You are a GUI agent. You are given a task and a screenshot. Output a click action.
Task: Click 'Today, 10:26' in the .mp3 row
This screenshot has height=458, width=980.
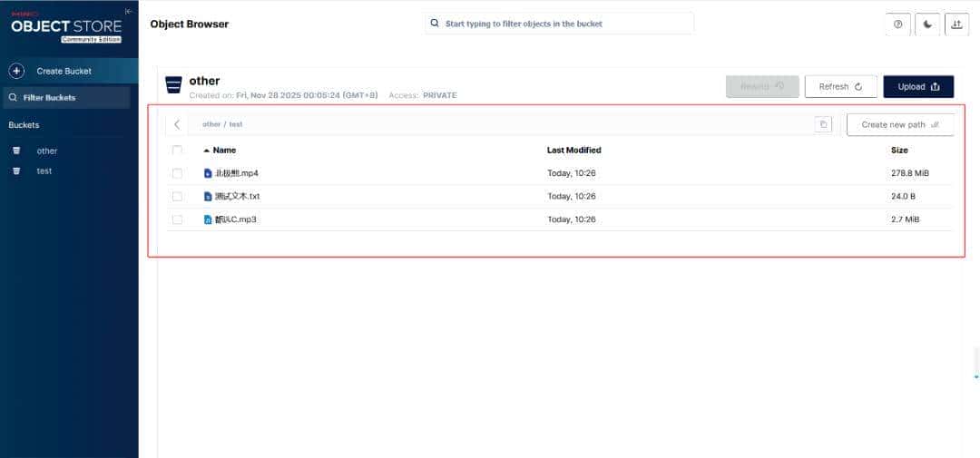click(572, 219)
